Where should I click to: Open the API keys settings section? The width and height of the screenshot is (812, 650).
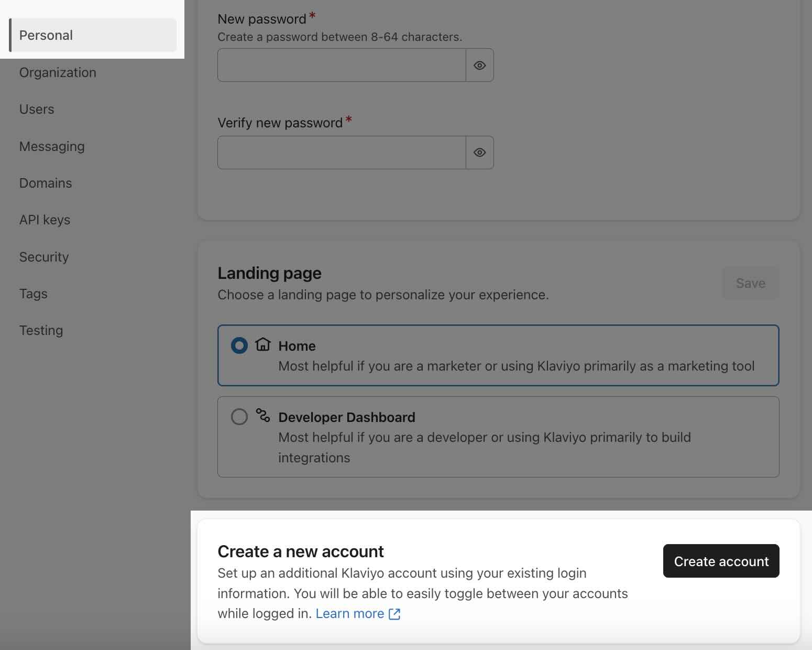[x=45, y=220]
